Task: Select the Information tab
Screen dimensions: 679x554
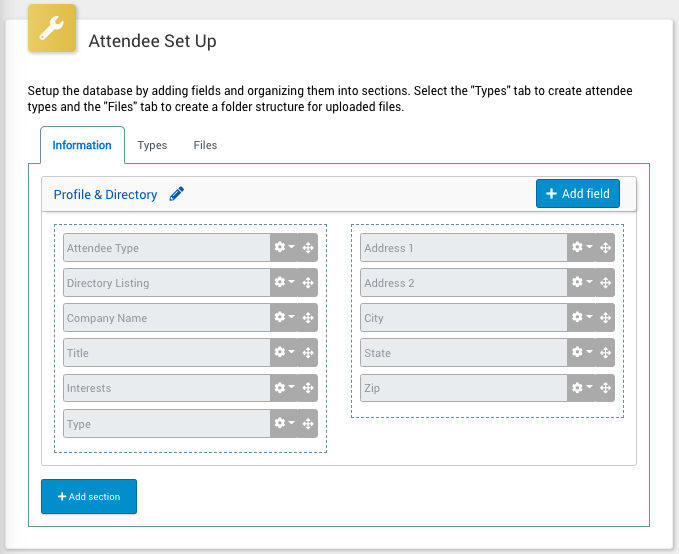Action: 82,145
